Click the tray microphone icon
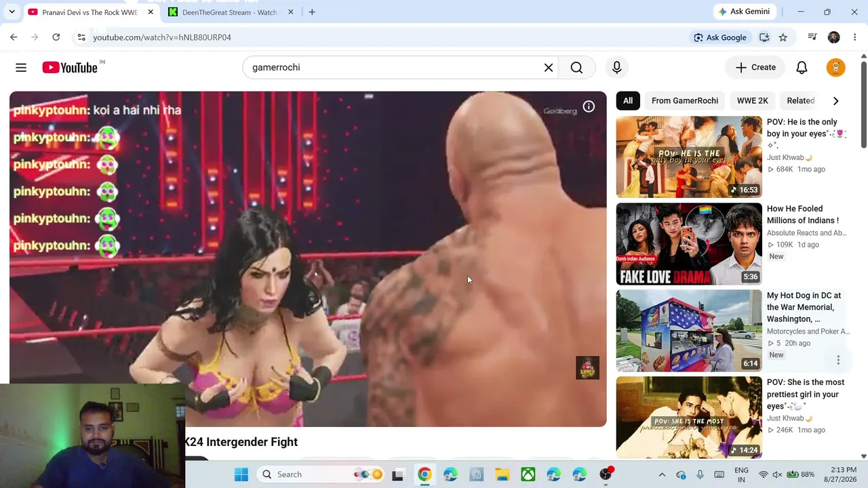The image size is (868, 488). coord(700,474)
